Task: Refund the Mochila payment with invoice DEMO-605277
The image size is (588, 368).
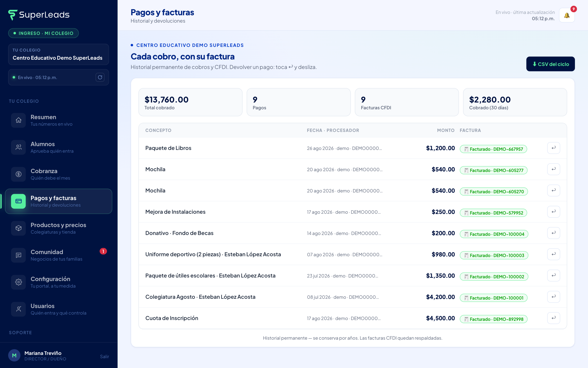Action: [553, 169]
